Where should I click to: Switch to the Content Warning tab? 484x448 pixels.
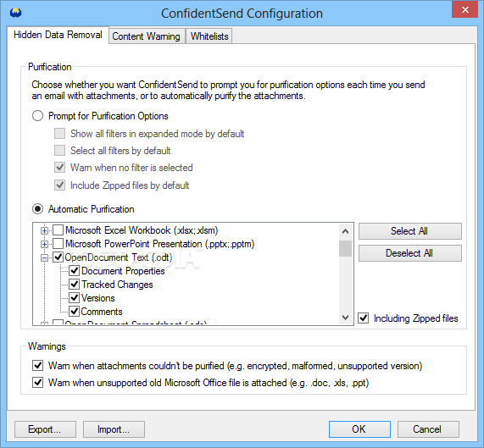(x=147, y=36)
